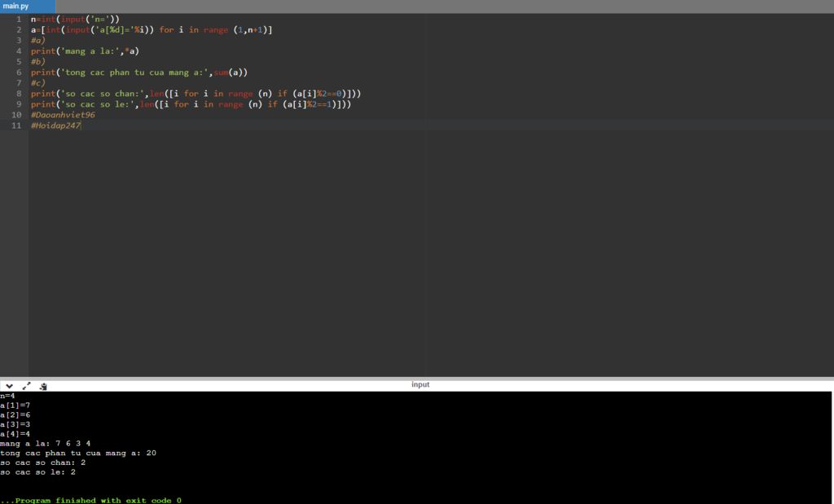Click the #c) comment line
The width and height of the screenshot is (834, 504).
(37, 83)
